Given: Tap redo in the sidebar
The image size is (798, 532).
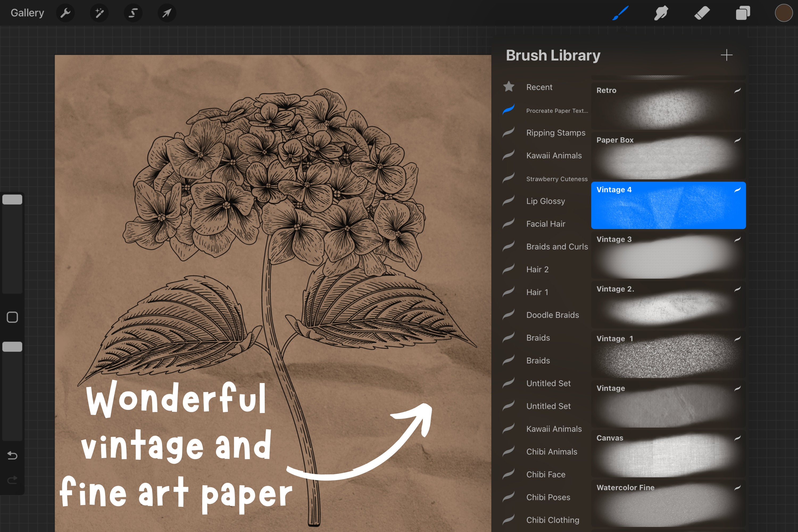Looking at the screenshot, I should pos(12,479).
